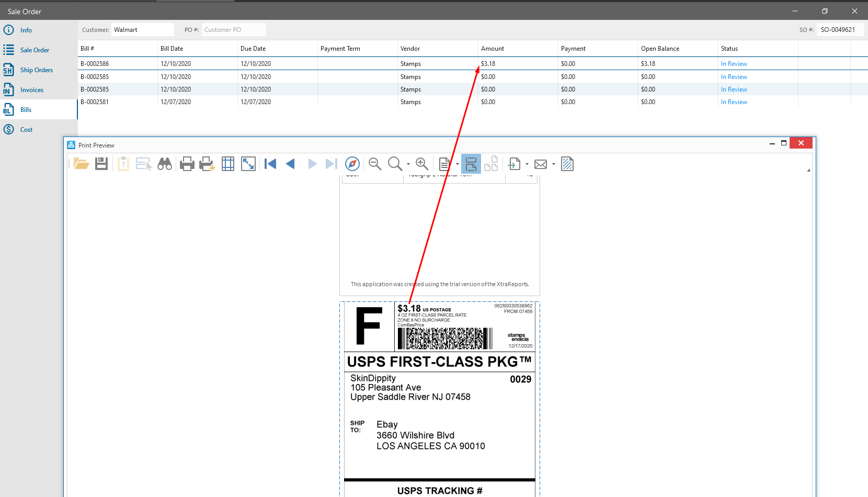
Task: Go to first page of preview
Action: [x=270, y=164]
